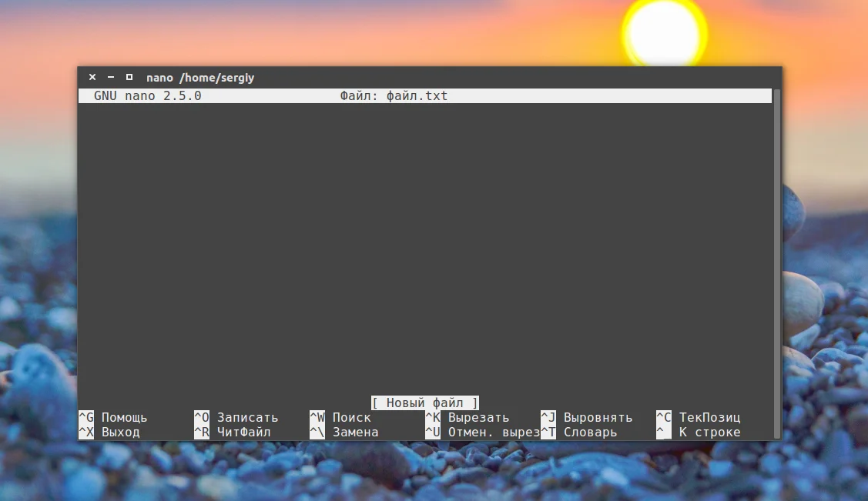Click the ^C ТекПозиц shortcut

(x=698, y=417)
